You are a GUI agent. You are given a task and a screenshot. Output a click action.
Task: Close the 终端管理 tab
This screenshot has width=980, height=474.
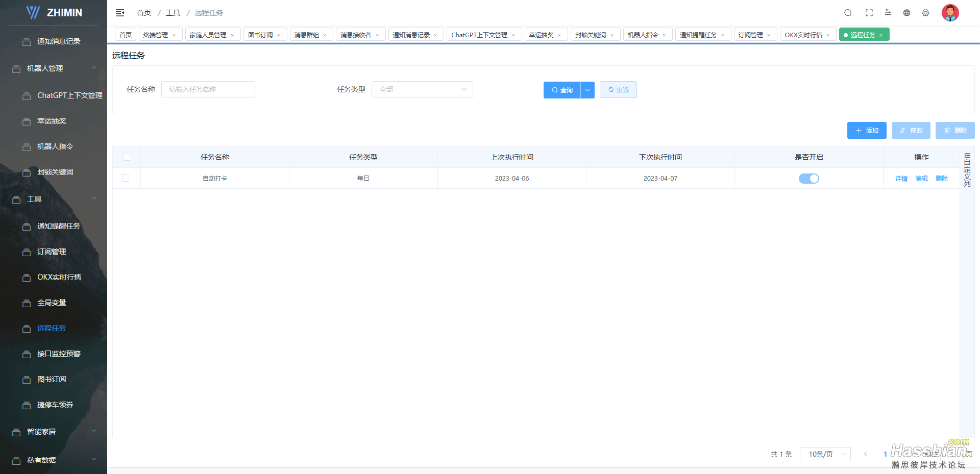174,35
